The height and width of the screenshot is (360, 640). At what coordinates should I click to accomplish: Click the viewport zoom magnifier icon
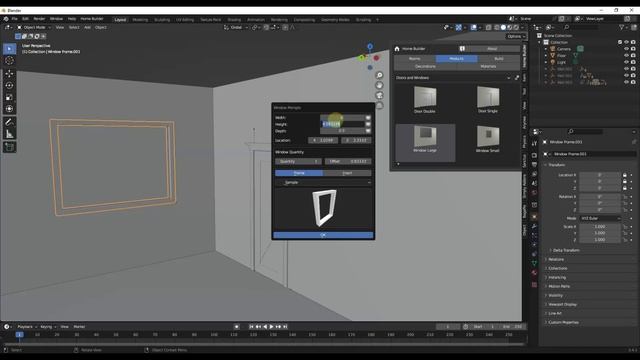pos(379,76)
